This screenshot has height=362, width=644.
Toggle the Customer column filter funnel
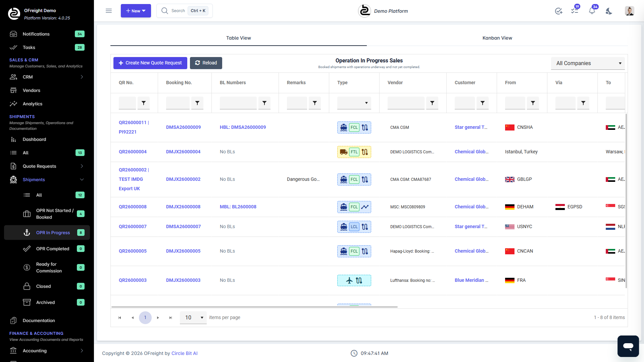(483, 103)
